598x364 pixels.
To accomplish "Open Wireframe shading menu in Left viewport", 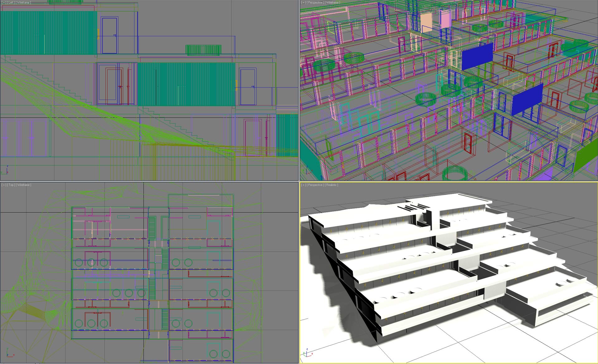I will 24,2.
